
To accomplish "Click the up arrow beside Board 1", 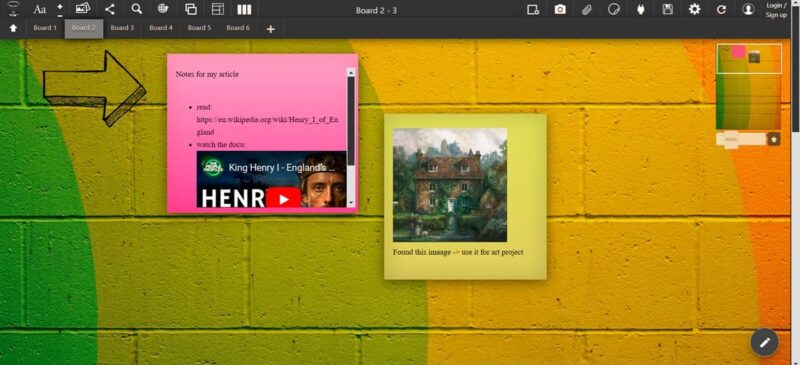I will pyautogui.click(x=13, y=28).
